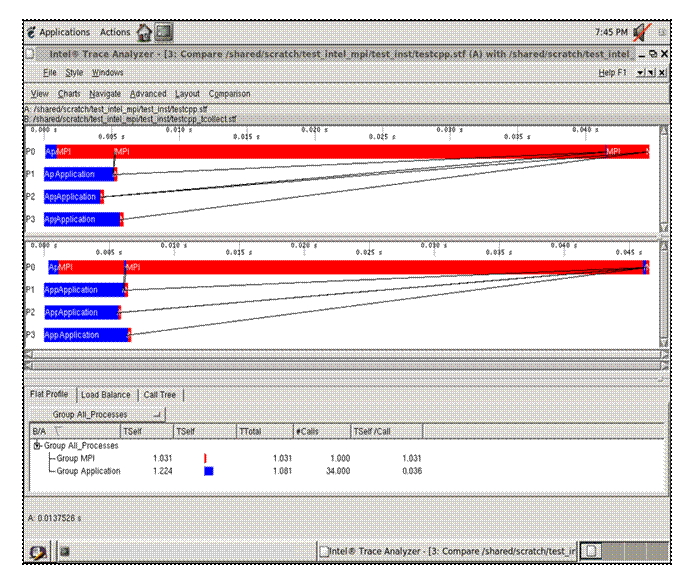Click the muted volume speaker icon
Image resolution: width=695 pixels, height=584 pixels.
point(641,32)
